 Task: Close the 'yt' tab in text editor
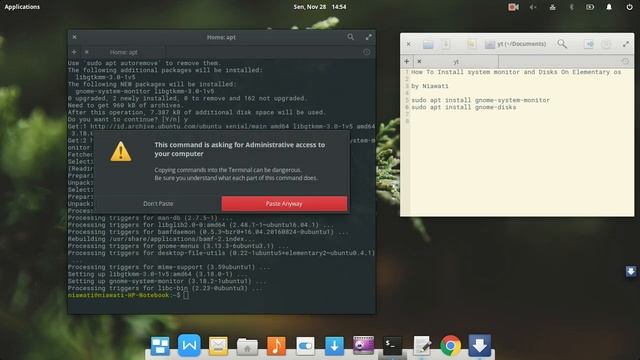coord(419,61)
